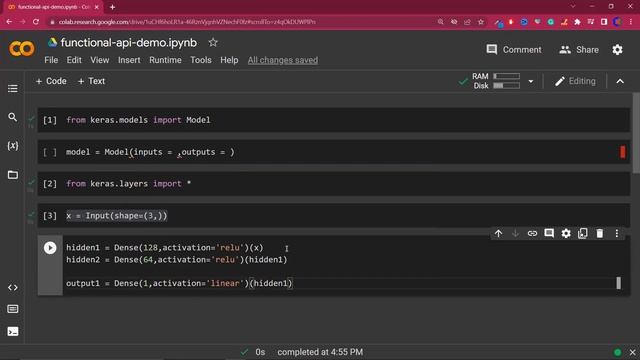Open the Insert menu
640x360 pixels.
129,60
